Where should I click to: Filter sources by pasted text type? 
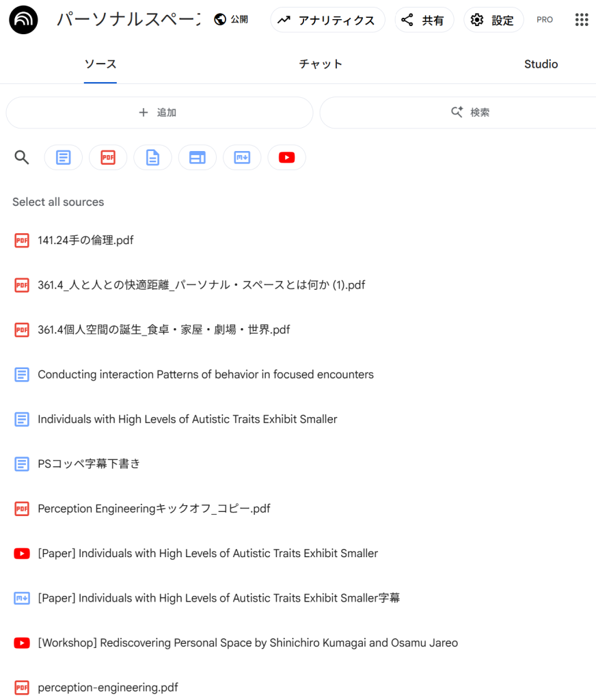pos(64,158)
